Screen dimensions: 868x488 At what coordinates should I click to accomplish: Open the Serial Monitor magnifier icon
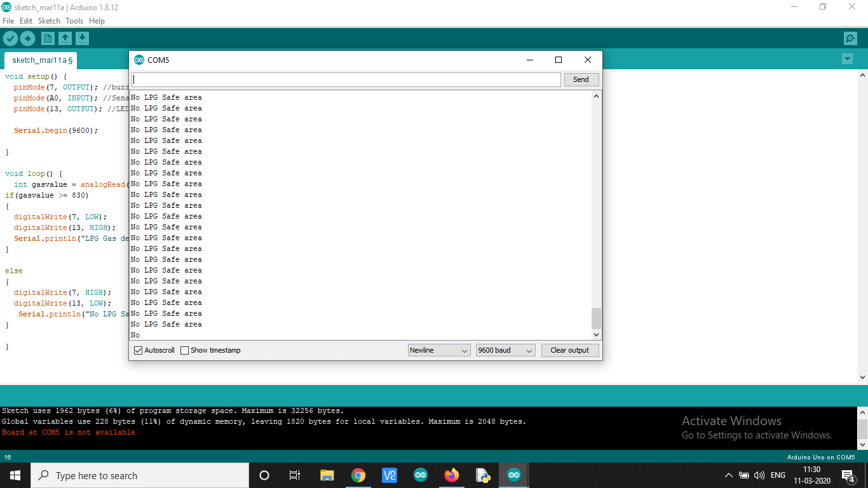point(850,39)
